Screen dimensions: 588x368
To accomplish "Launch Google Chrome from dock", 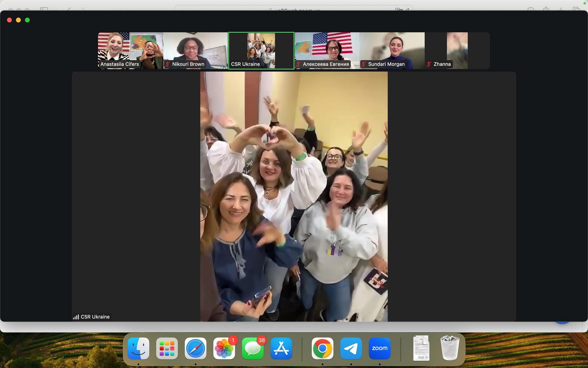I will pyautogui.click(x=322, y=348).
